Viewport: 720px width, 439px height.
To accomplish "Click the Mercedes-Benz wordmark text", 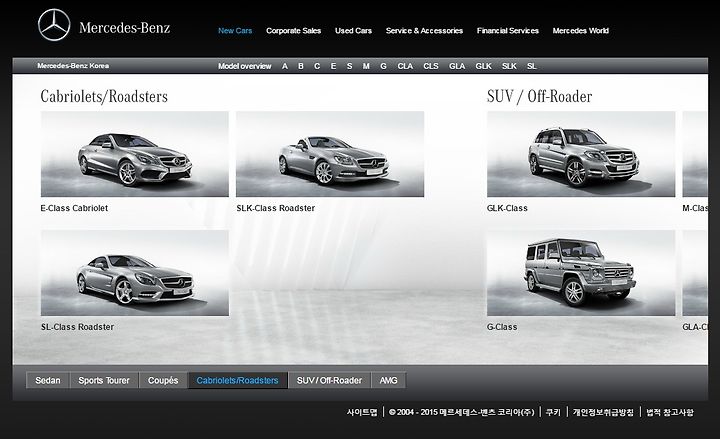I will [124, 28].
